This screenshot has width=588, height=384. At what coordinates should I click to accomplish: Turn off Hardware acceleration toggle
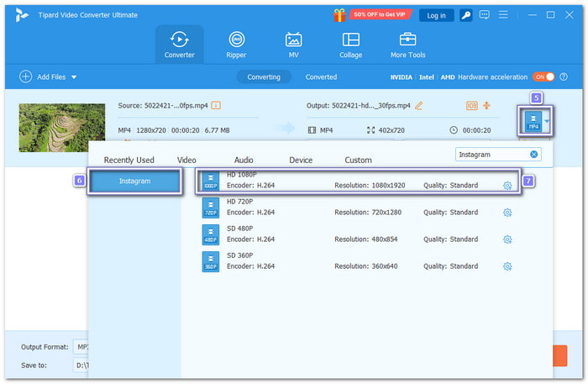[x=543, y=76]
